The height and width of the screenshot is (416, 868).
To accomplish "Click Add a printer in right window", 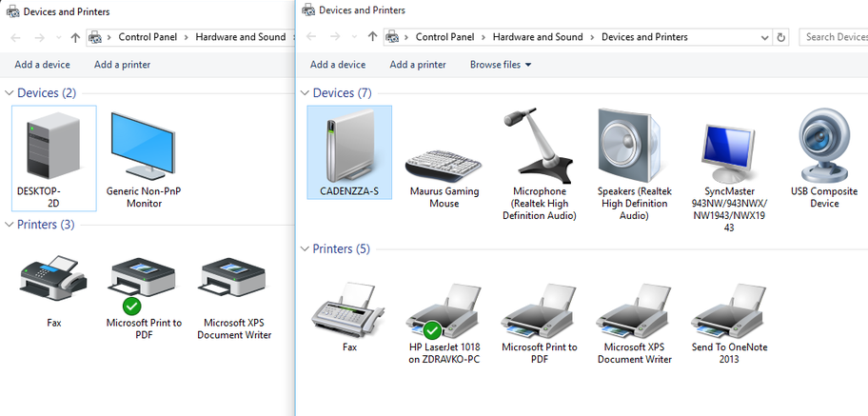I will [418, 65].
